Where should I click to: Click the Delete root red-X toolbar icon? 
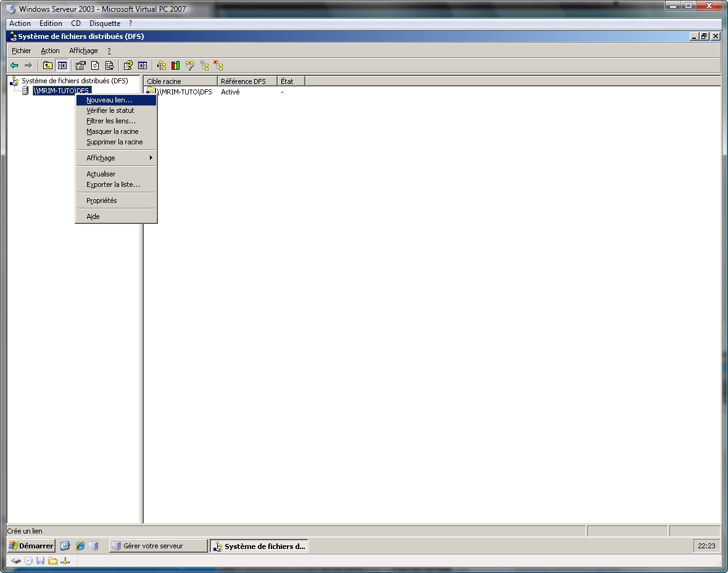click(x=218, y=65)
